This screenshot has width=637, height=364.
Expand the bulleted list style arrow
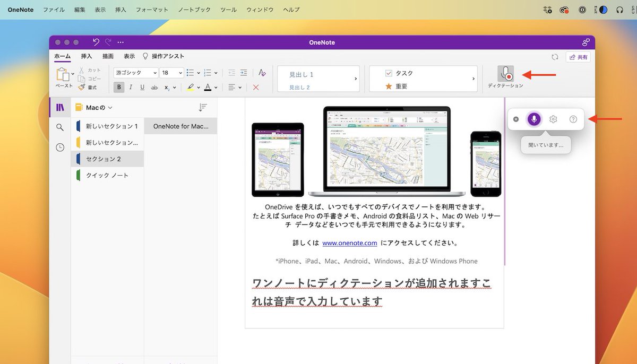tap(199, 73)
